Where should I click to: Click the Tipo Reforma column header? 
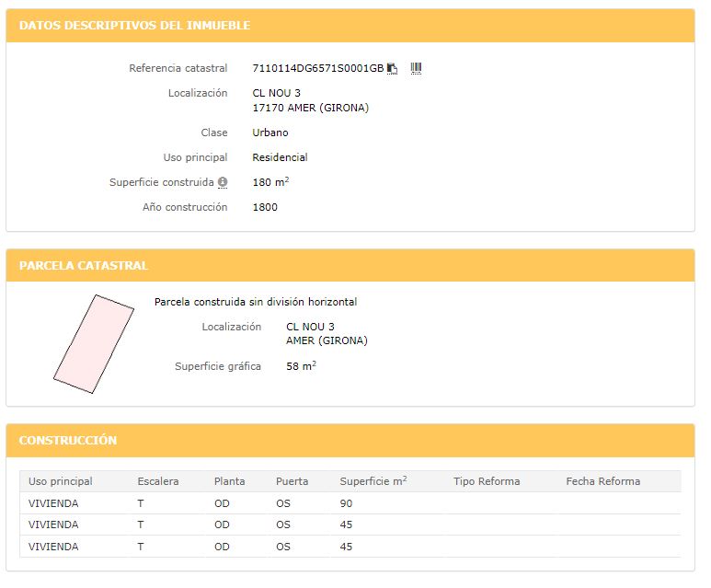[487, 481]
